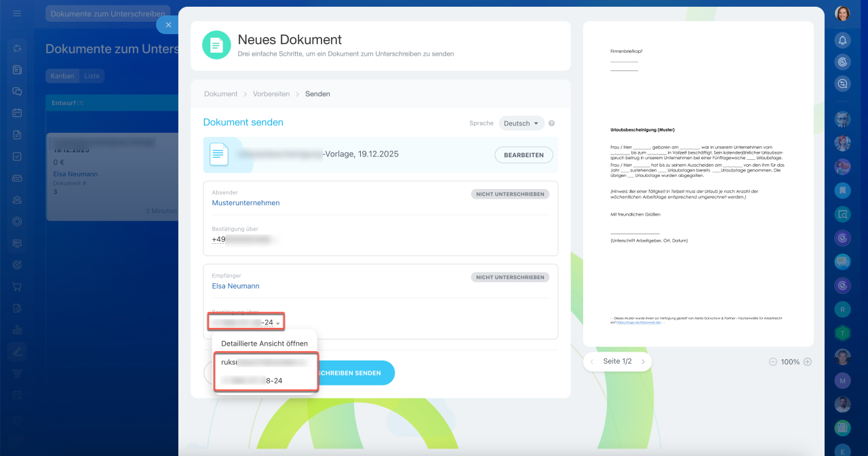This screenshot has height=456, width=868.
Task: Go to Dokument breadcrumb step
Action: pos(221,94)
